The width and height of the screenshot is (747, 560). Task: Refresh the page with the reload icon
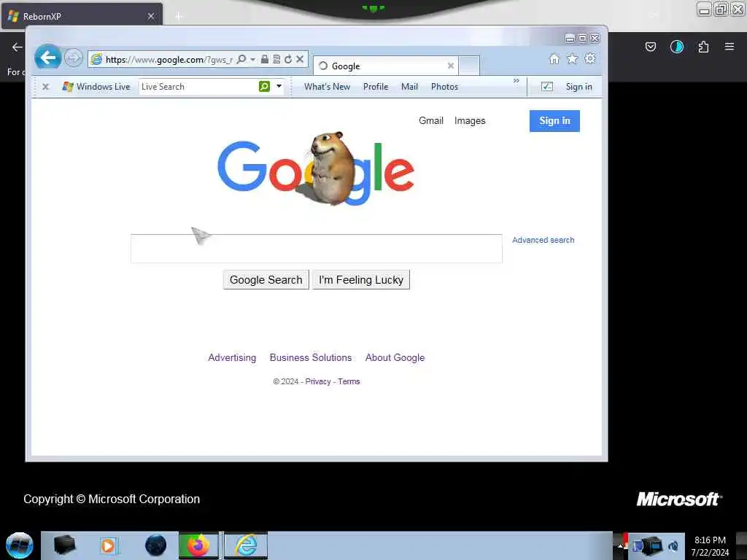[288, 59]
